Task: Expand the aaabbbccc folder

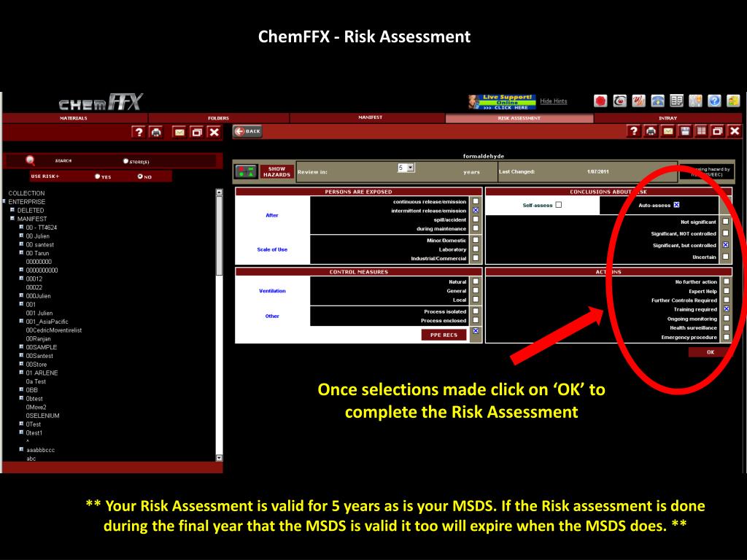Action: coord(21,449)
